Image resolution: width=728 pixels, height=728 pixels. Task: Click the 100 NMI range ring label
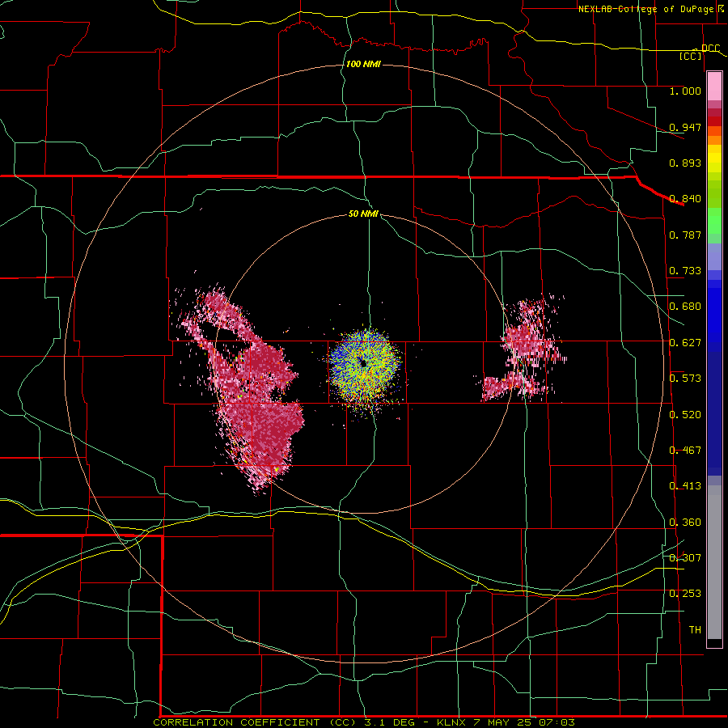[x=363, y=64]
